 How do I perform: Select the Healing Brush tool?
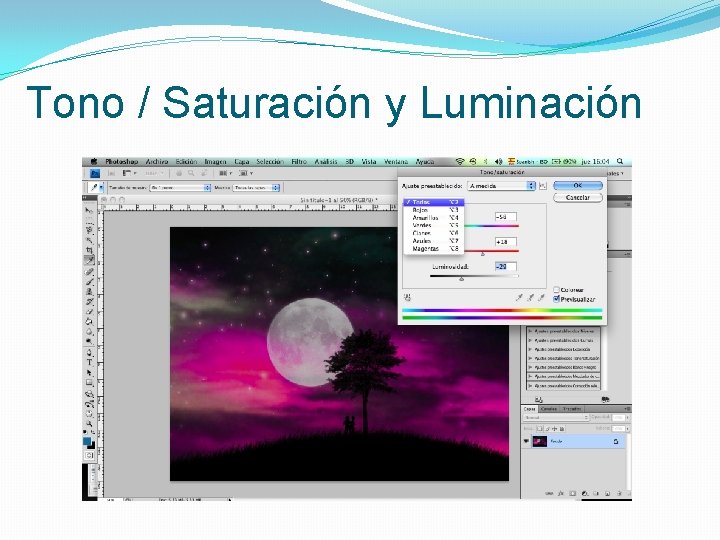click(x=89, y=271)
